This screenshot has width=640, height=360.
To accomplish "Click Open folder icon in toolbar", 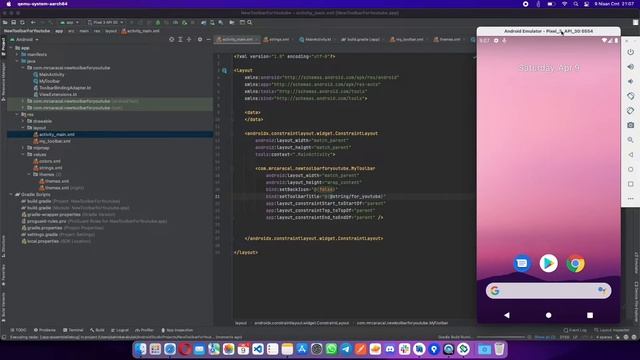I will point(5,22).
